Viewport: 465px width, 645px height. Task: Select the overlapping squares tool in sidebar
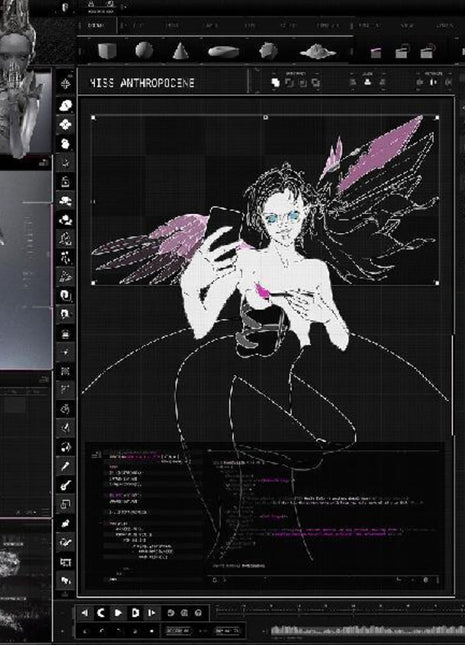tap(65, 504)
